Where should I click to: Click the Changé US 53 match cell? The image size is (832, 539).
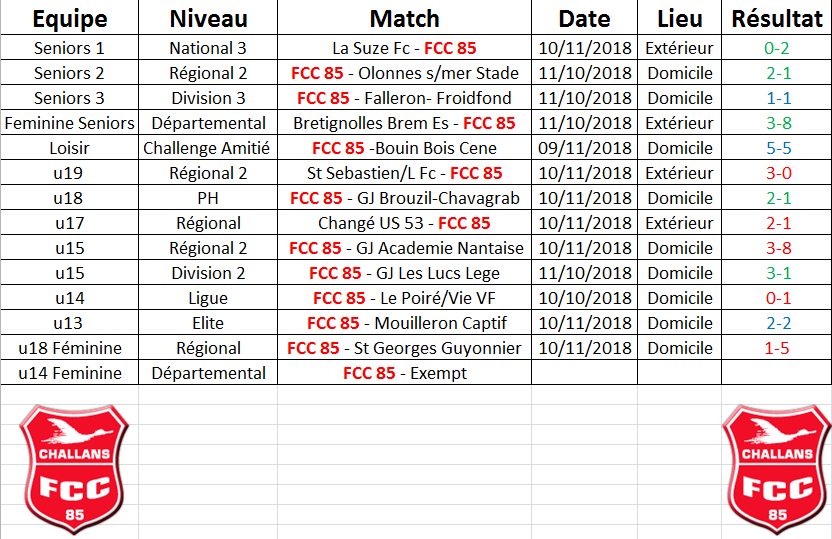404,223
